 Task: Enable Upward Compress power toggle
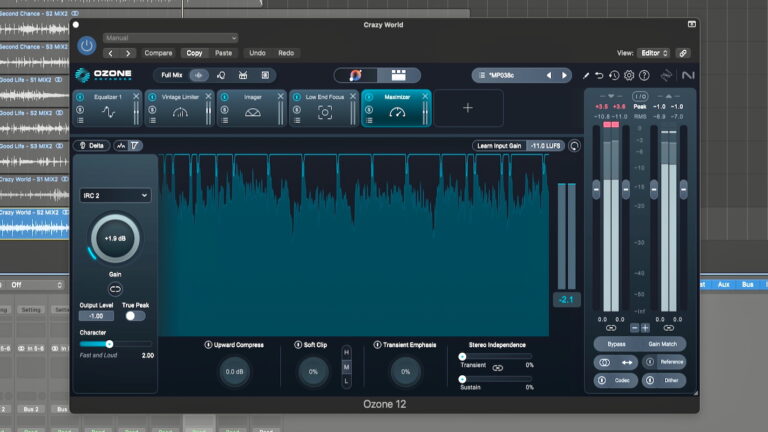(208, 345)
